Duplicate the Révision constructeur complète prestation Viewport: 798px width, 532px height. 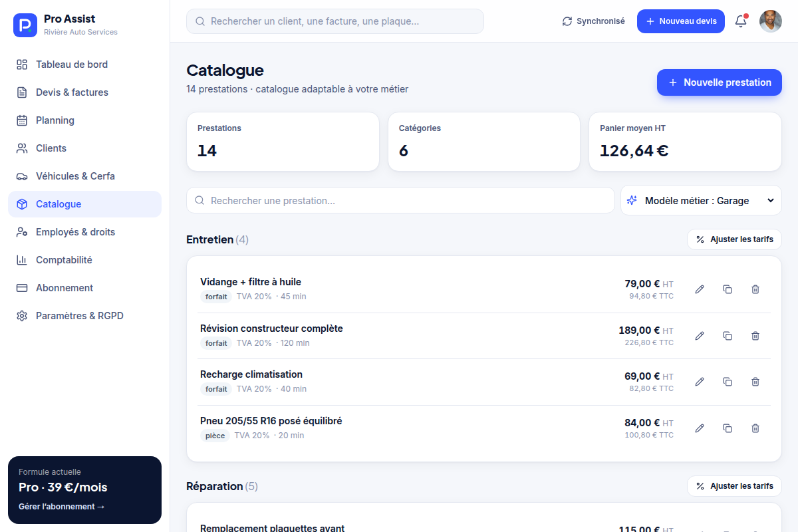pos(728,336)
